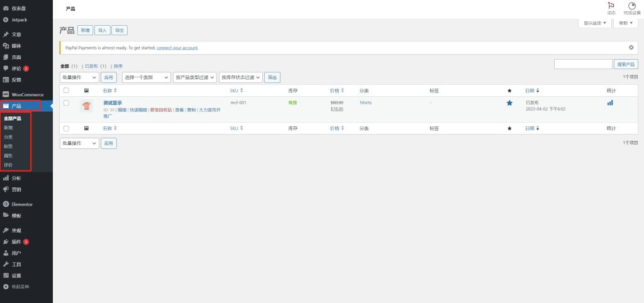Check the select-all box in table header
Image resolution: width=644 pixels, height=303 pixels.
tap(66, 91)
